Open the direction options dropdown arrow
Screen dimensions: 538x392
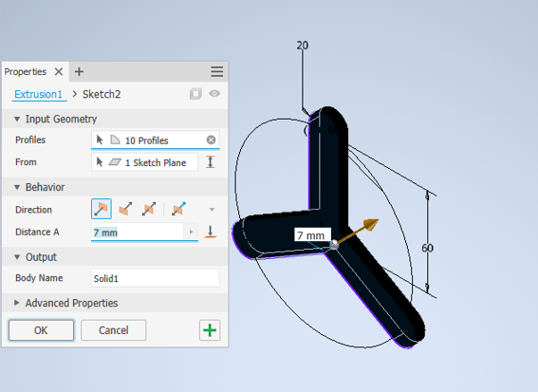[212, 210]
